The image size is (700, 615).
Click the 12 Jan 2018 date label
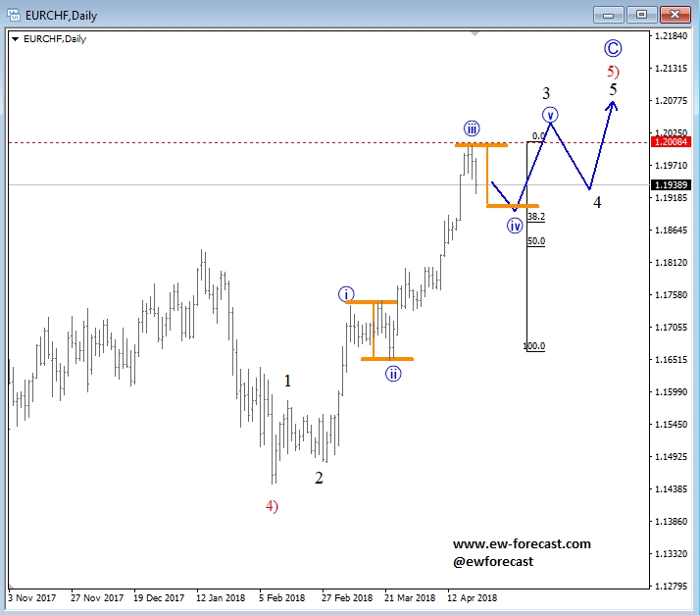tap(221, 598)
